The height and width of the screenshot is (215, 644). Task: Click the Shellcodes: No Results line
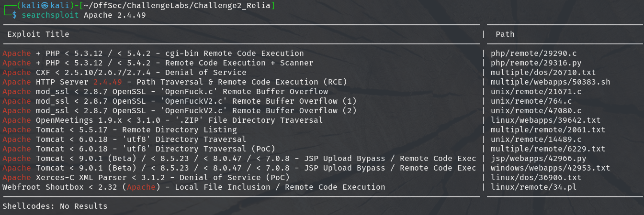55,206
